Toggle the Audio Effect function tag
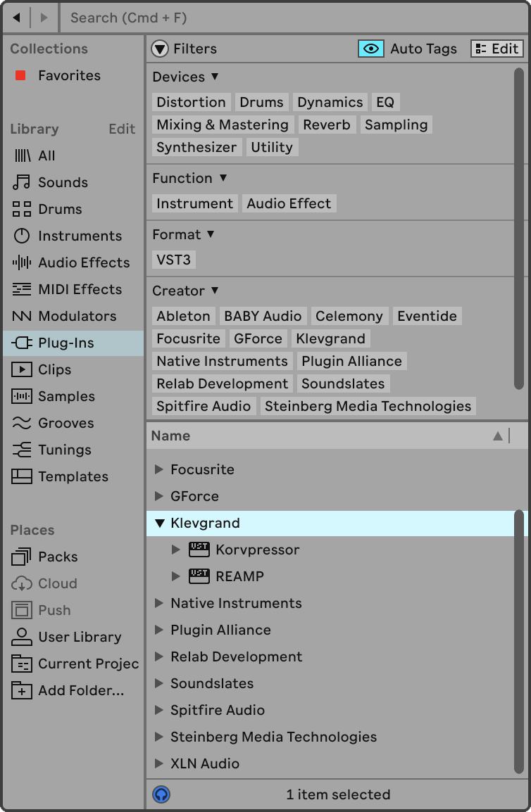 pyautogui.click(x=289, y=203)
